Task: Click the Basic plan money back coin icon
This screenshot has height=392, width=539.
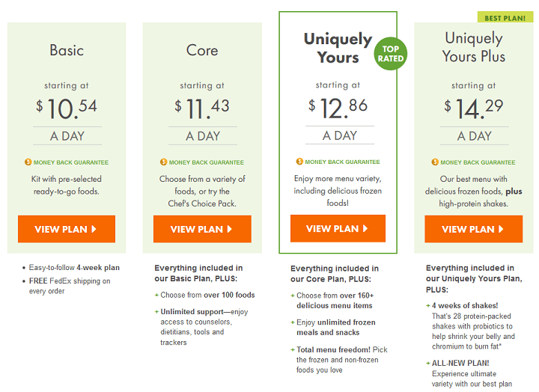Action: (28, 162)
